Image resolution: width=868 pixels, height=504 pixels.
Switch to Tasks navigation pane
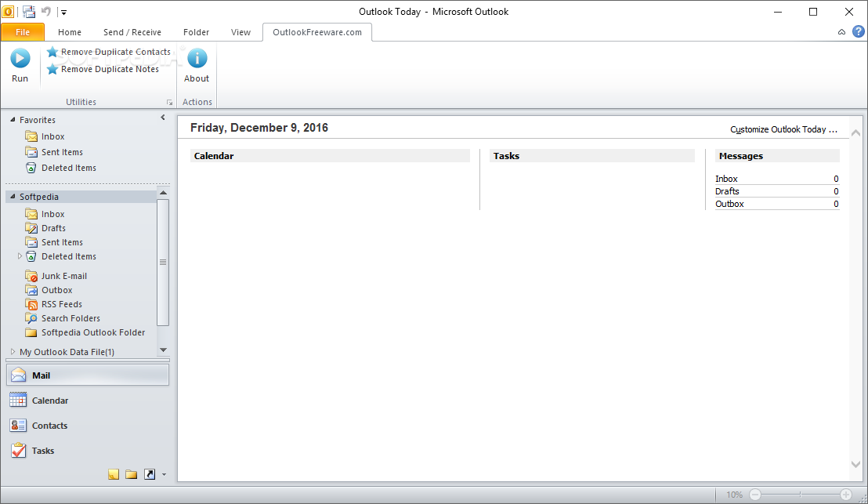(88, 451)
